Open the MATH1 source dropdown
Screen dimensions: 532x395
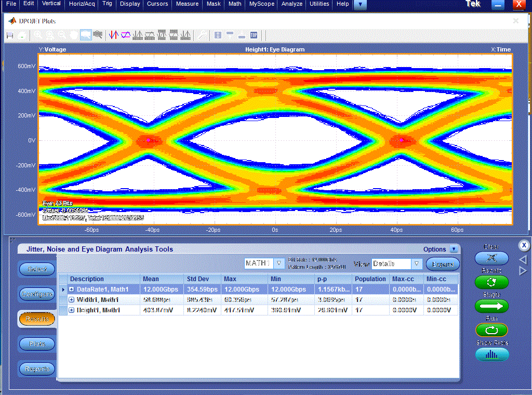279,264
